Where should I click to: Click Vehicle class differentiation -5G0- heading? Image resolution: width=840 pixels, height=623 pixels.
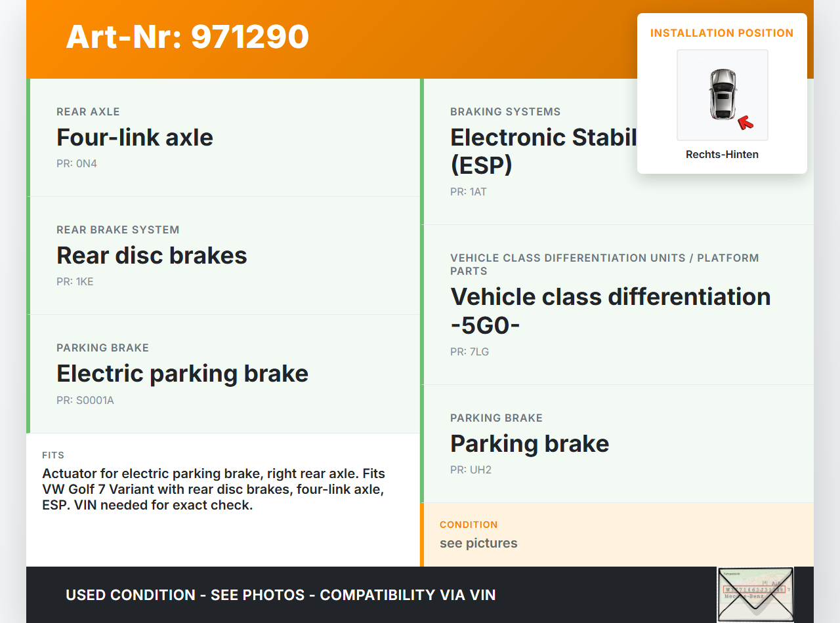[610, 310]
